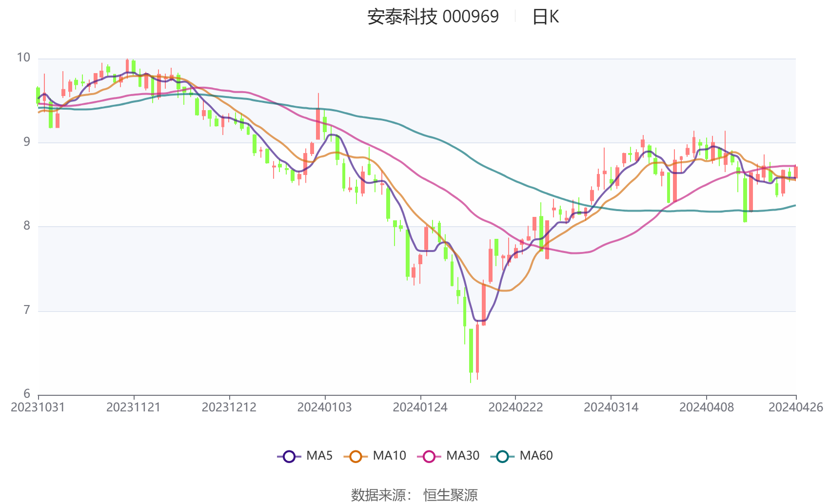Viewport: 829px width, 504px height.
Task: Click the x-axis date 20240222
Action: pyautogui.click(x=516, y=407)
